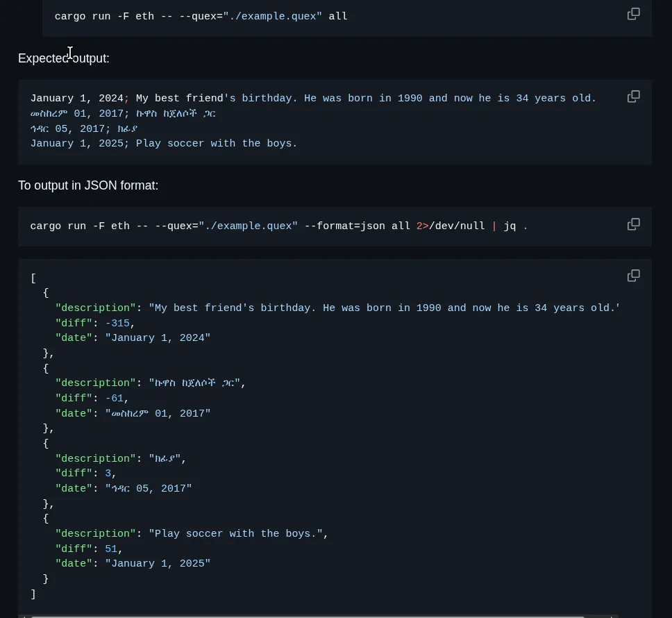This screenshot has height=618, width=672.
Task: Copy the cargo run example.quex all command
Action: (x=633, y=14)
